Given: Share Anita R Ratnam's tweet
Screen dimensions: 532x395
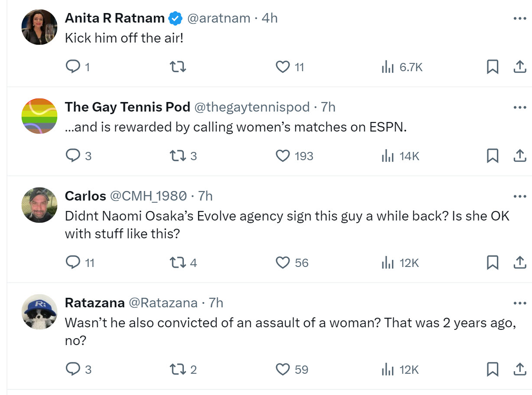Looking at the screenshot, I should 520,67.
